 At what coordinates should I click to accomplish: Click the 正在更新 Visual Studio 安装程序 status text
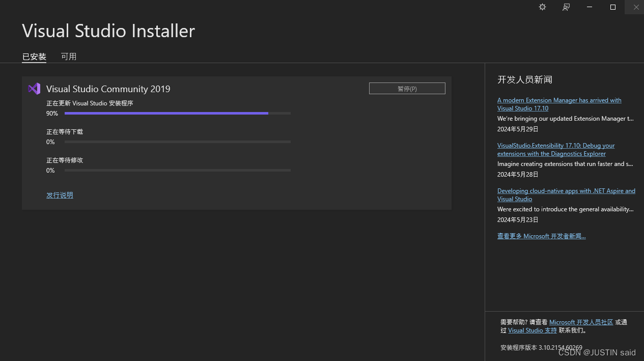click(x=90, y=103)
